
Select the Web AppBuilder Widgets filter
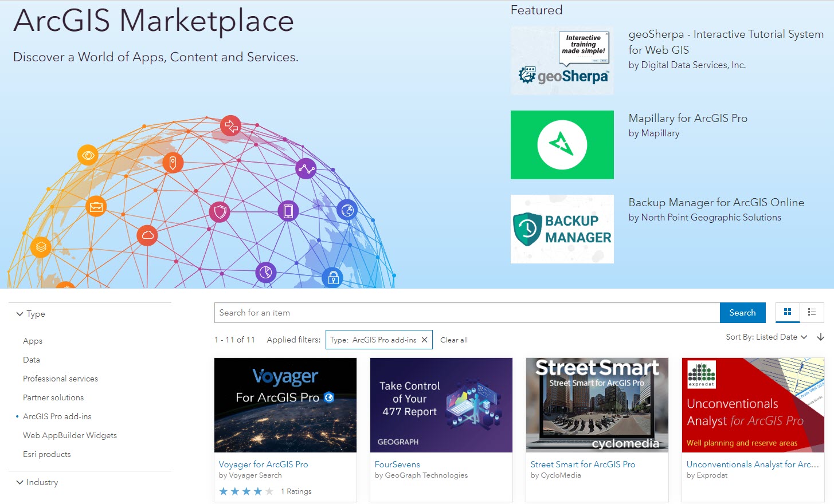[70, 435]
